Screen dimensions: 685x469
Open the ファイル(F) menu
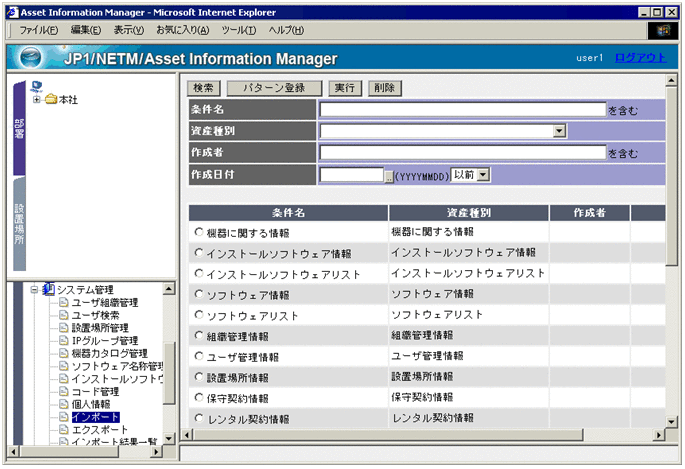pos(39,31)
